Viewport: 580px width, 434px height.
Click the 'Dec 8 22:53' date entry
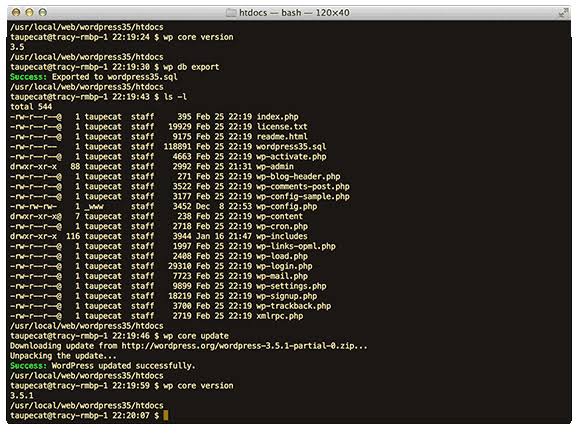(x=224, y=206)
